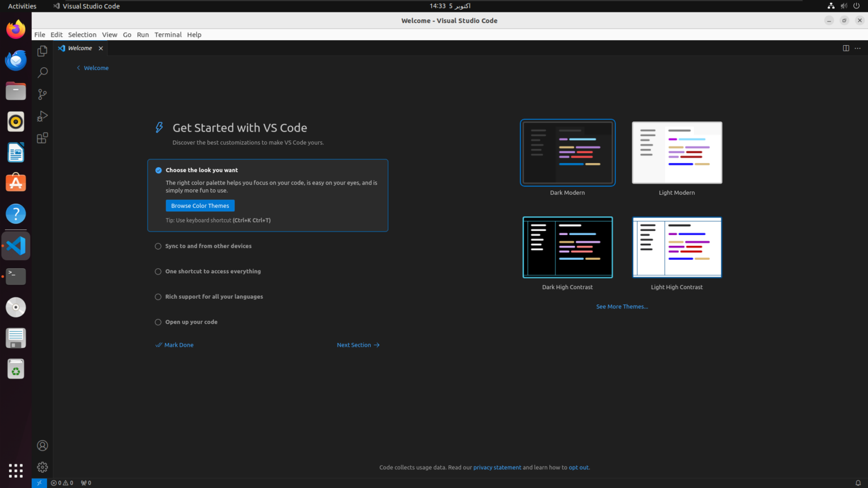
Task: Open the Extensions view
Action: click(x=42, y=137)
